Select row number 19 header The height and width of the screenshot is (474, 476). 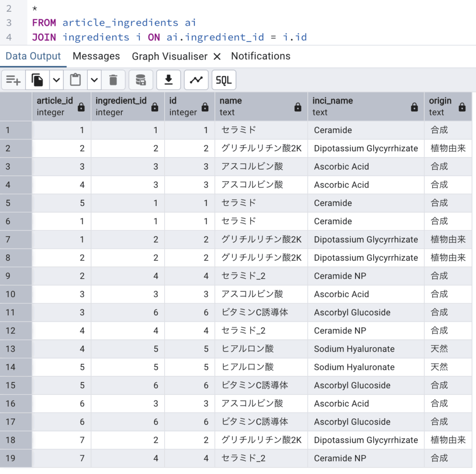point(16,458)
